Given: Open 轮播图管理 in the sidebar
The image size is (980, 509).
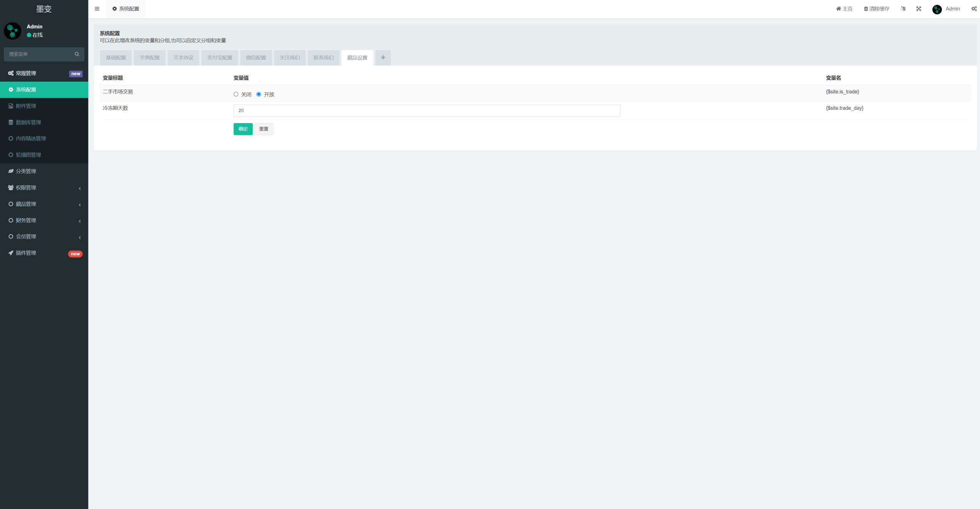Looking at the screenshot, I should pyautogui.click(x=44, y=155).
